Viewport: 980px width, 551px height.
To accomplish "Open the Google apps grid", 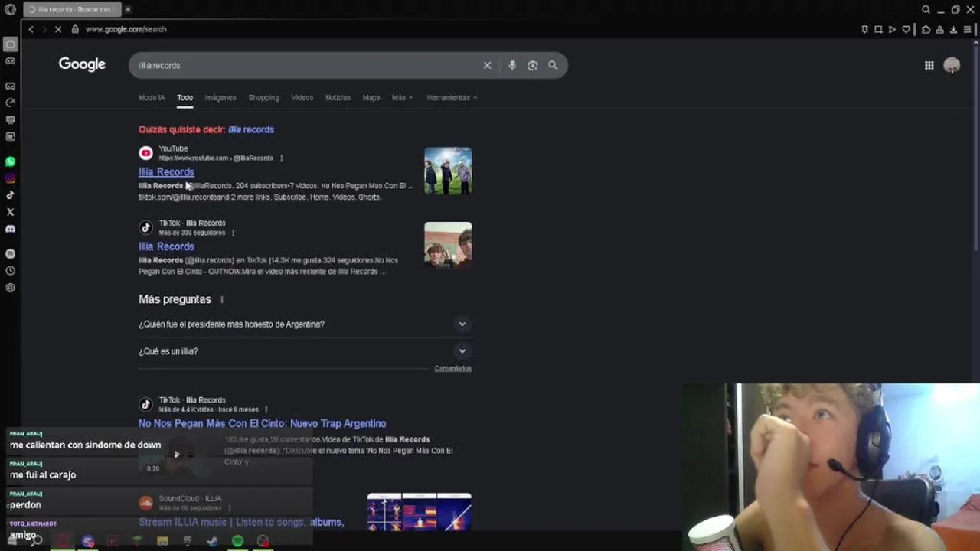I will point(929,65).
